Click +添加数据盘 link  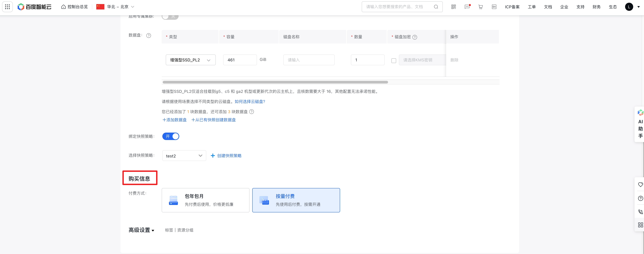coord(175,120)
